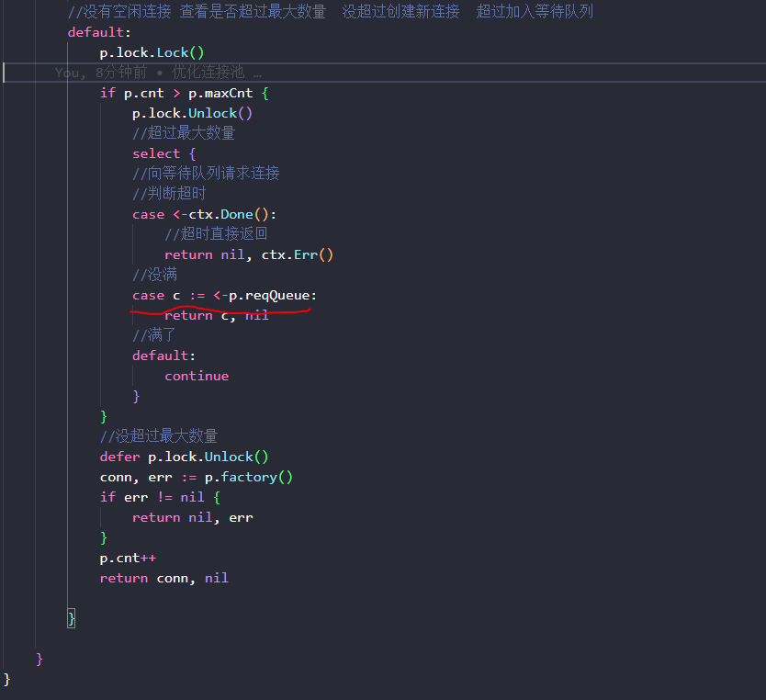
Task: Click the 'p.lock.Lock()' call
Action: (152, 52)
